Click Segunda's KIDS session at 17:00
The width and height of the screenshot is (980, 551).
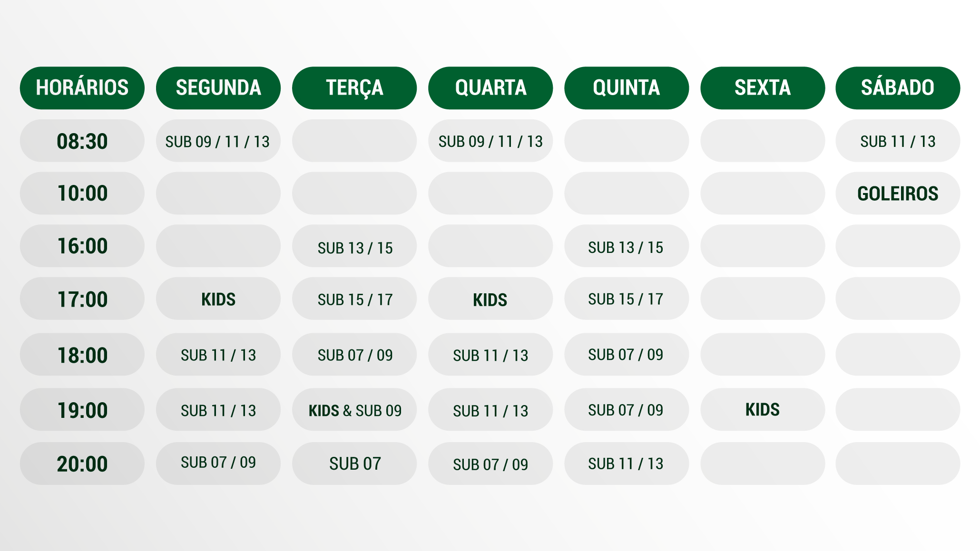pyautogui.click(x=218, y=300)
